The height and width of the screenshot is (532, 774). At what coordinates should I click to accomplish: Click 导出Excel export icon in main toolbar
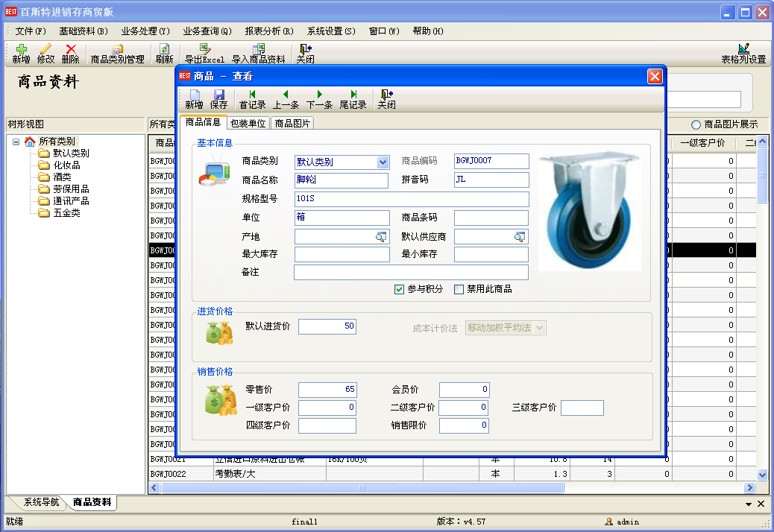click(204, 54)
